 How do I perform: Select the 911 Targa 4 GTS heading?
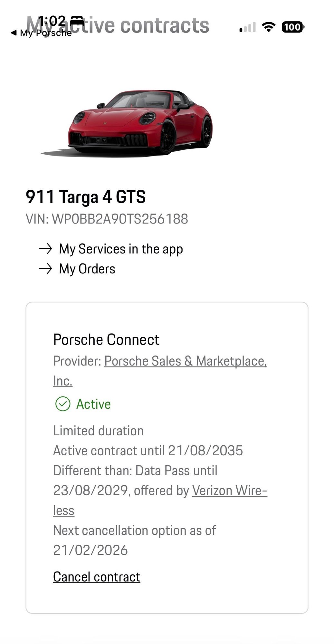coord(86,196)
